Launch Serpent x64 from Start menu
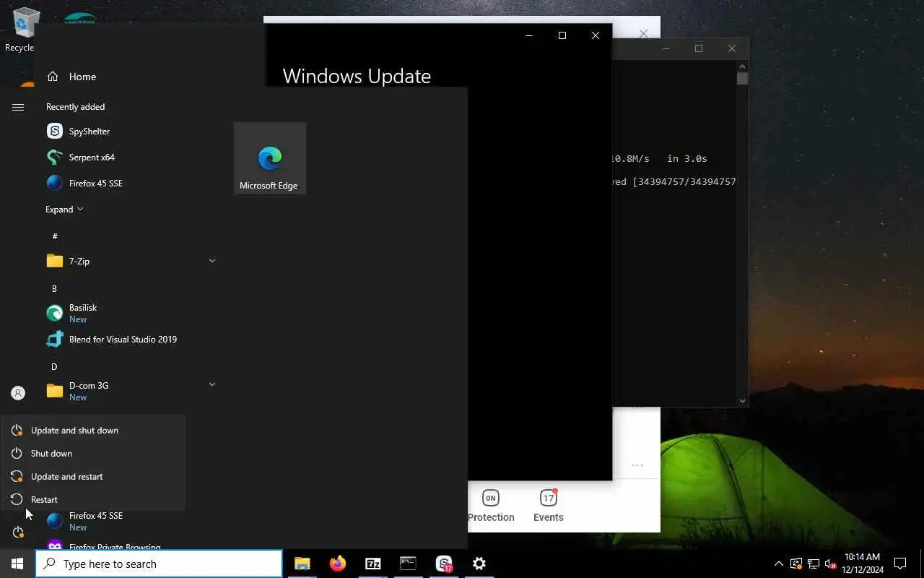This screenshot has width=924, height=578. pos(131,158)
